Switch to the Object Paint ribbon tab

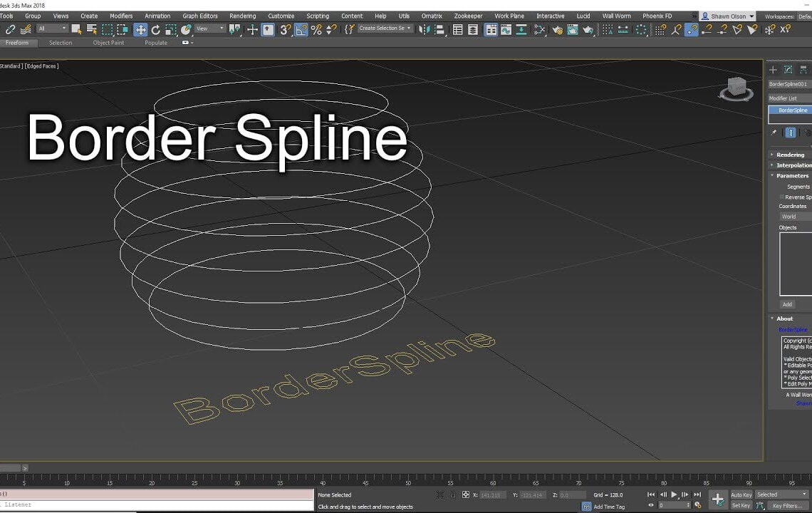(108, 43)
